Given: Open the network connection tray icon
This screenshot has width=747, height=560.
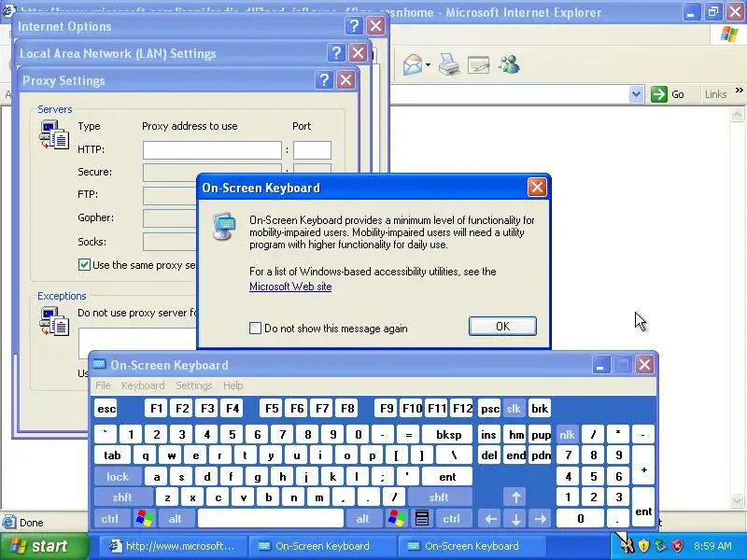Looking at the screenshot, I should tap(660, 546).
